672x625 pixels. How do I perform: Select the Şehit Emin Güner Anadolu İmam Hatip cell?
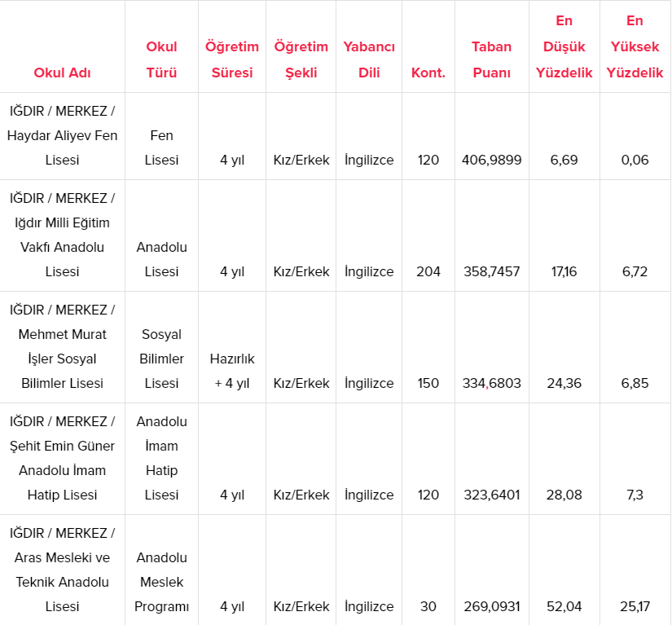point(62,458)
